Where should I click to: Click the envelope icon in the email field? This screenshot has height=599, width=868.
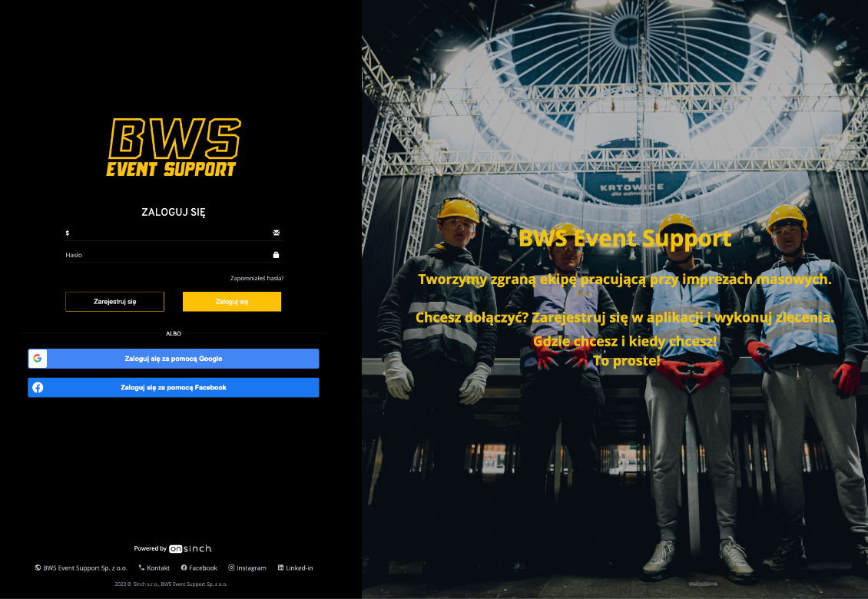tap(277, 233)
